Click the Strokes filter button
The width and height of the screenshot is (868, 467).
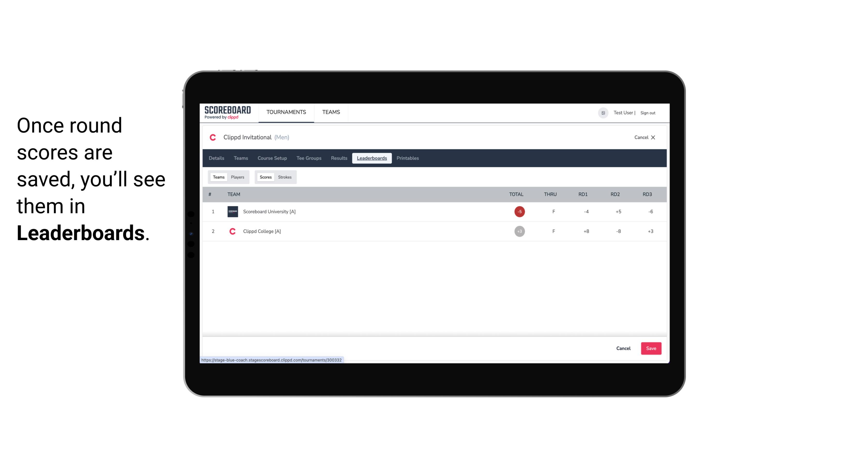[x=285, y=177]
